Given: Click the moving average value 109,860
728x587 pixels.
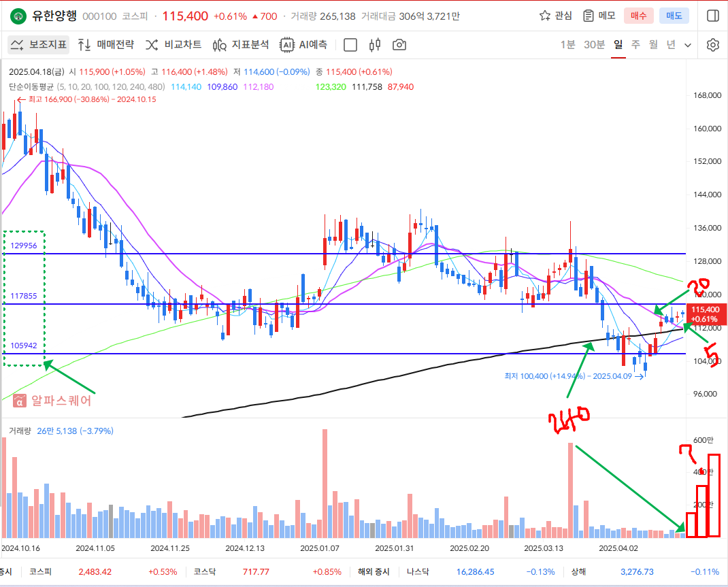Looking at the screenshot, I should [x=222, y=87].
